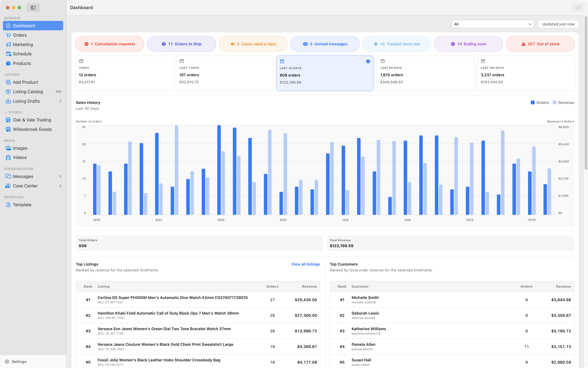Open the Template document icon
588x368 pixels.
tap(8, 205)
